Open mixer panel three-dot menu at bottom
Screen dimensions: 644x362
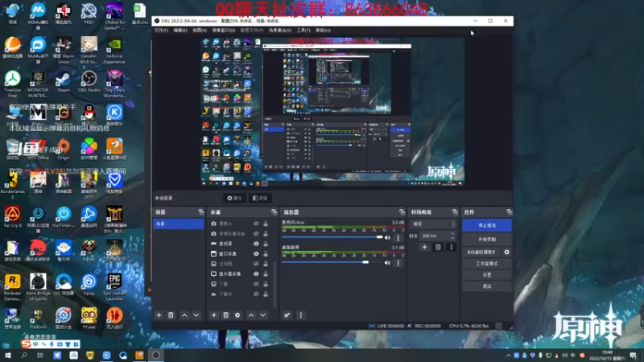pyautogui.click(x=300, y=315)
